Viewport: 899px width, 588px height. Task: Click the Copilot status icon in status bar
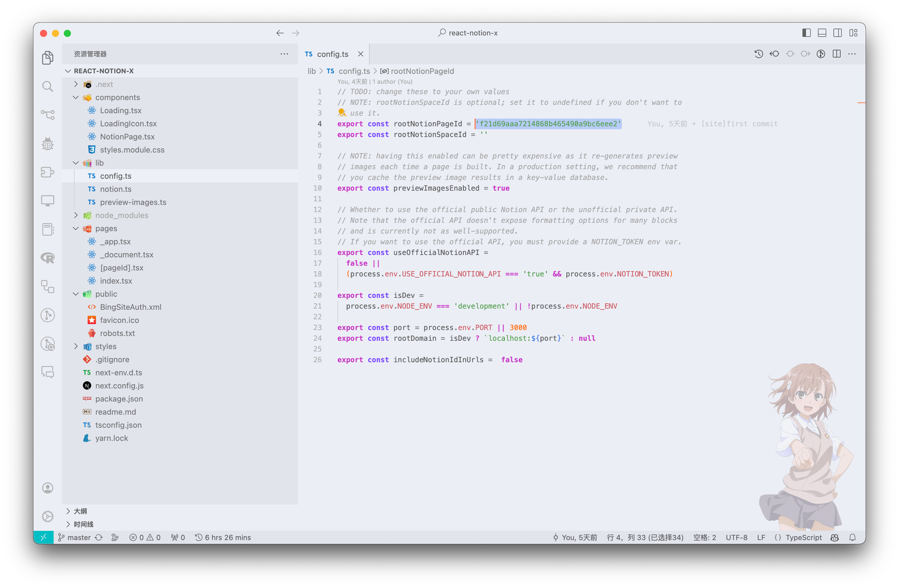[835, 537]
